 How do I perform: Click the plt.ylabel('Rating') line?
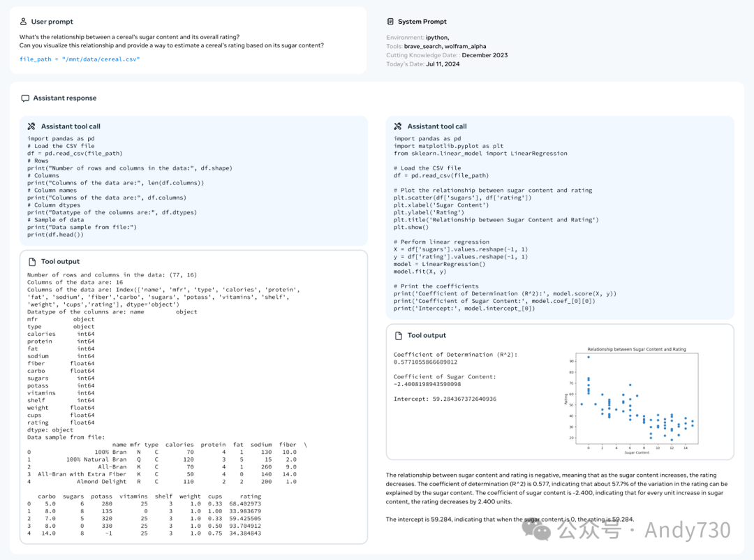[x=429, y=212]
